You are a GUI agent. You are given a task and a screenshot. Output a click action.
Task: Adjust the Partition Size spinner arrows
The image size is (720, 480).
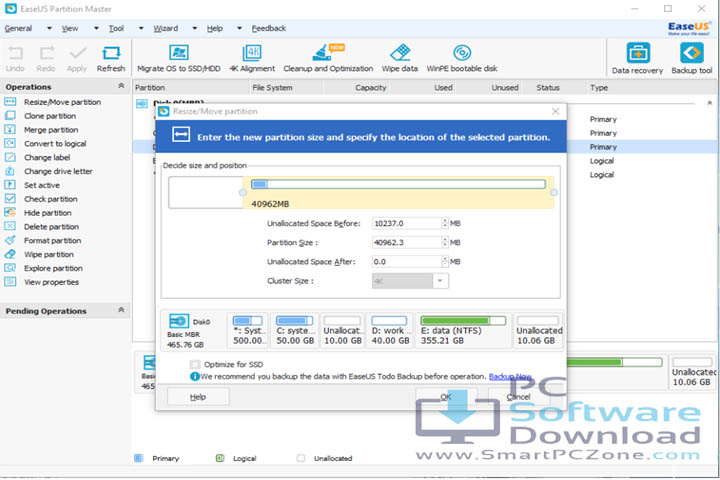(445, 243)
